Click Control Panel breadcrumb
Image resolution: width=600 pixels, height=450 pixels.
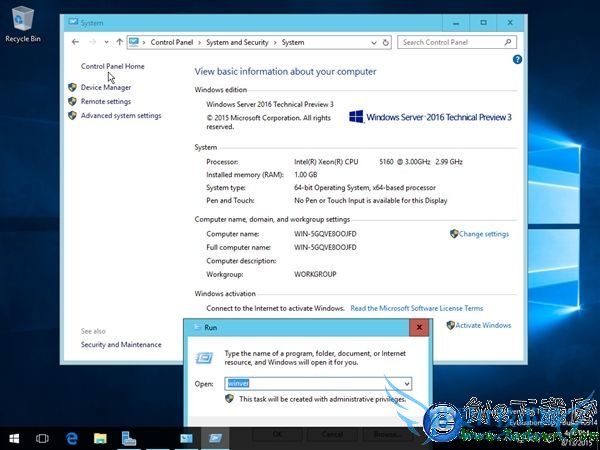pos(172,42)
